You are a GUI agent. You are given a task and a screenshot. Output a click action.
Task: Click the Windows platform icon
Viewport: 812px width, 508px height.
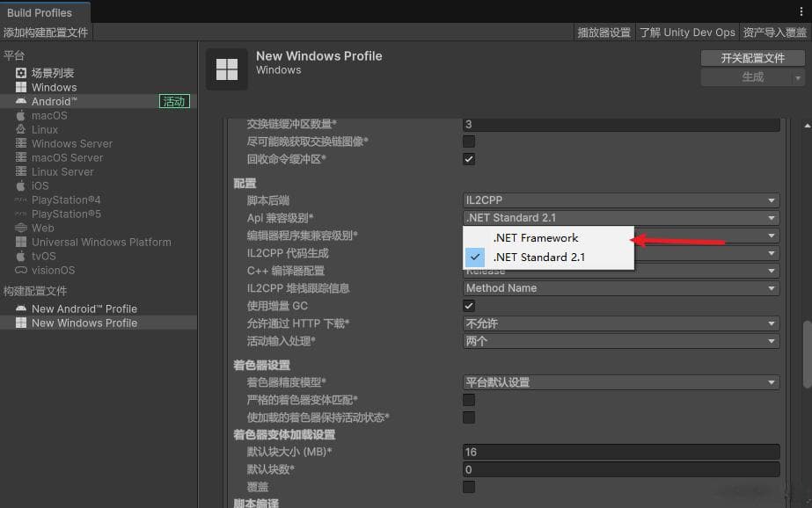point(21,87)
